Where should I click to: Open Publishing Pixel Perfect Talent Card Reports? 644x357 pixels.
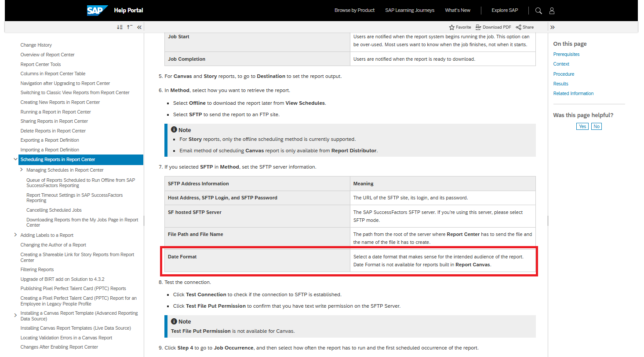click(73, 288)
